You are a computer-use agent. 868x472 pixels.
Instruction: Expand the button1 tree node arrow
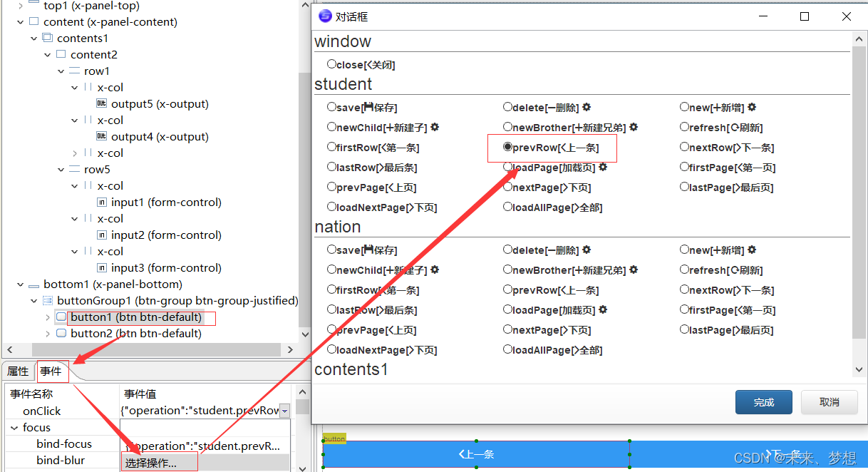[x=47, y=317]
